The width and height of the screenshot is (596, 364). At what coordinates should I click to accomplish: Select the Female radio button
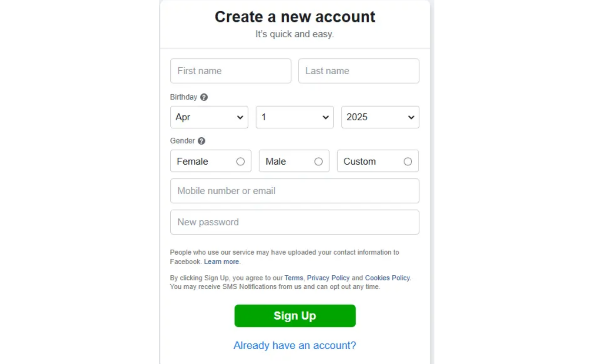click(x=241, y=161)
